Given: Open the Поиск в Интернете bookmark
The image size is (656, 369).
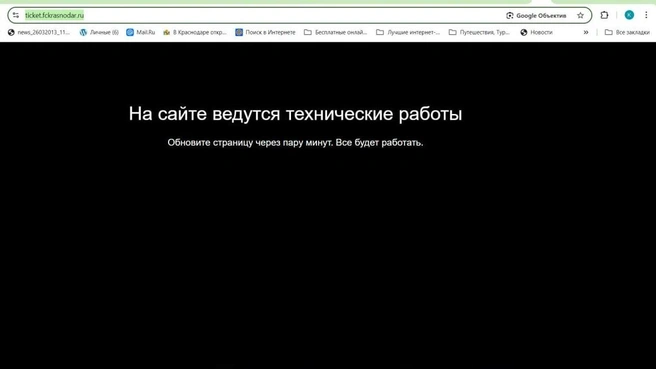Looking at the screenshot, I should tap(265, 32).
